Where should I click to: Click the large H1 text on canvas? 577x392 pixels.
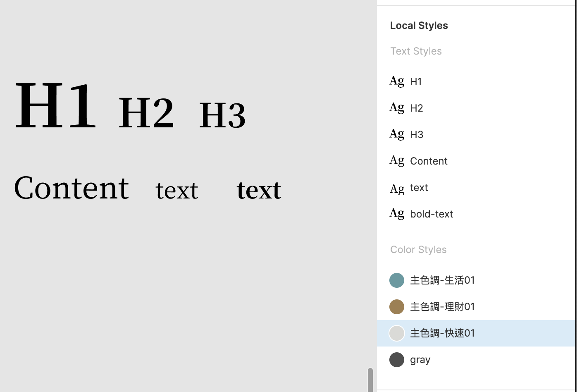click(55, 105)
